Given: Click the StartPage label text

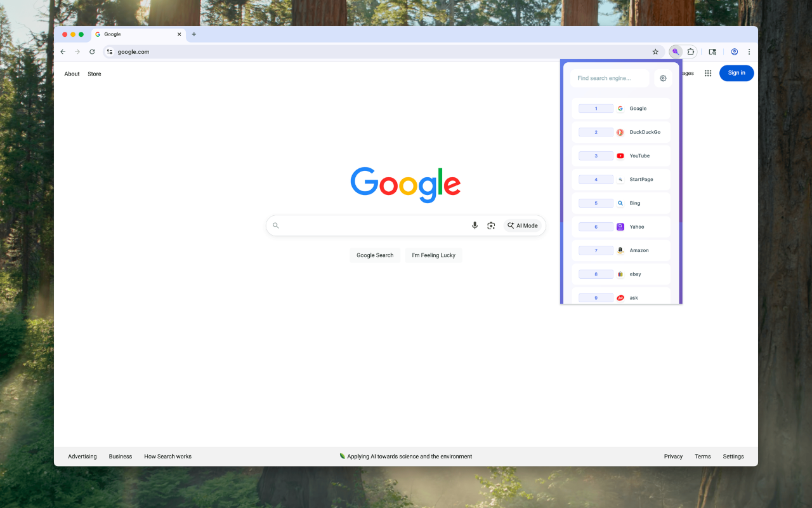Looking at the screenshot, I should point(641,180).
